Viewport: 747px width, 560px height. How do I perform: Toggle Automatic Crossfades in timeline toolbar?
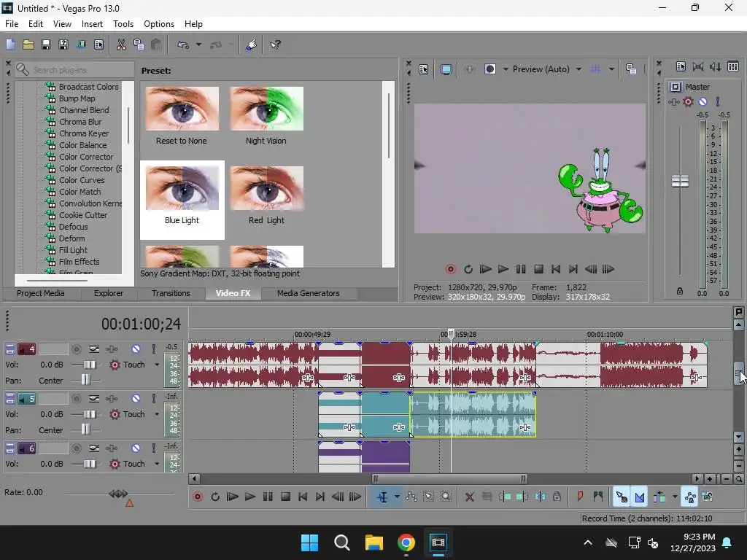(639, 497)
